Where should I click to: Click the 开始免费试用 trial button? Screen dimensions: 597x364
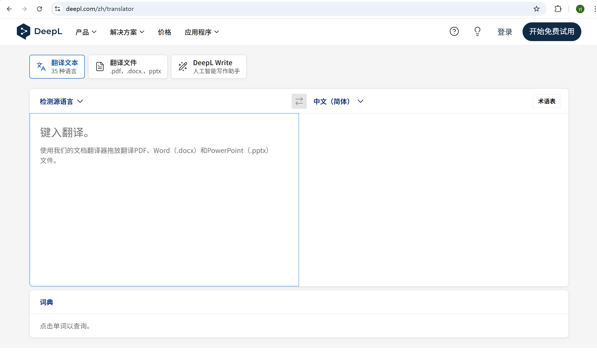point(552,32)
